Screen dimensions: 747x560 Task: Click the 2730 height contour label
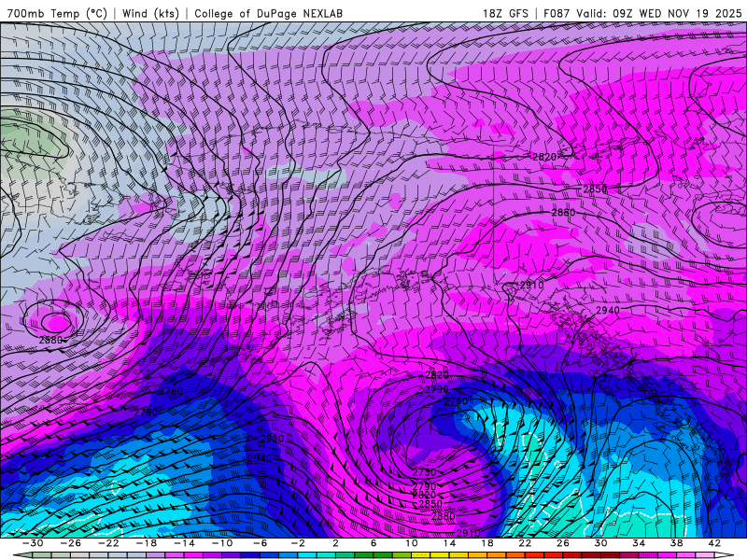click(x=424, y=473)
